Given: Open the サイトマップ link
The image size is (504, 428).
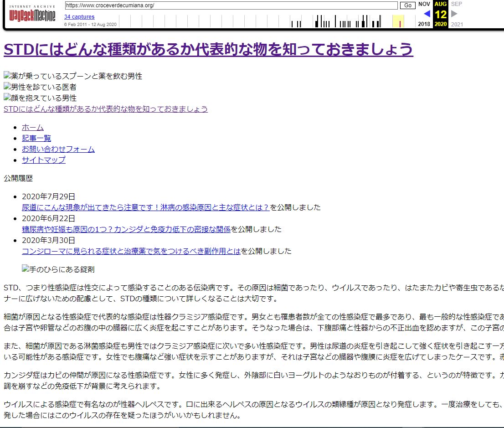Looking at the screenshot, I should (44, 160).
